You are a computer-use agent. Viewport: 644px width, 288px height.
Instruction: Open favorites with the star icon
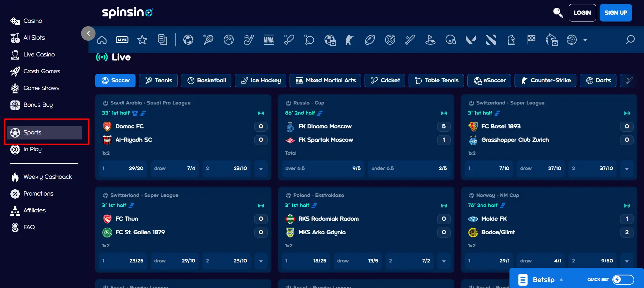click(142, 40)
